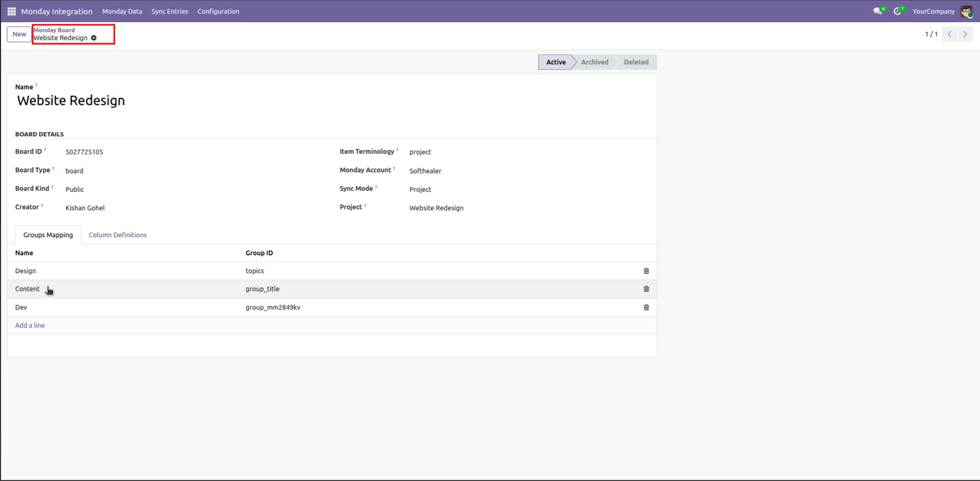Image resolution: width=980 pixels, height=481 pixels.
Task: Show help tooltip for Board ID label
Action: point(45,149)
